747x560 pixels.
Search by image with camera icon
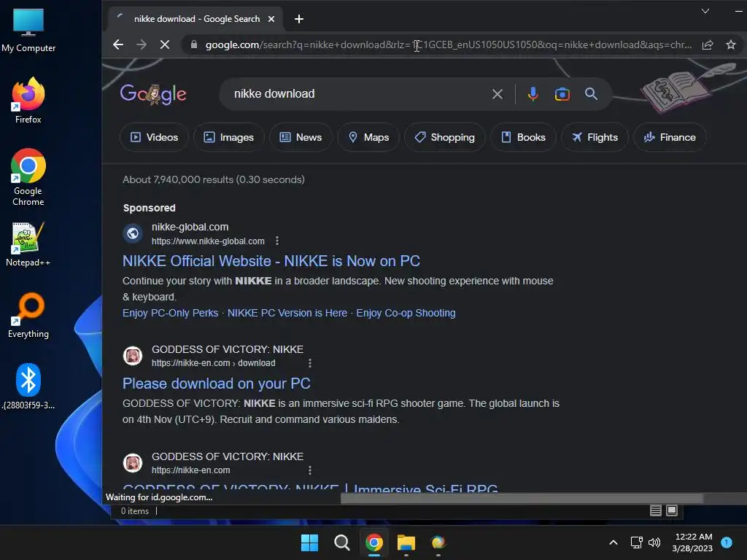click(562, 94)
